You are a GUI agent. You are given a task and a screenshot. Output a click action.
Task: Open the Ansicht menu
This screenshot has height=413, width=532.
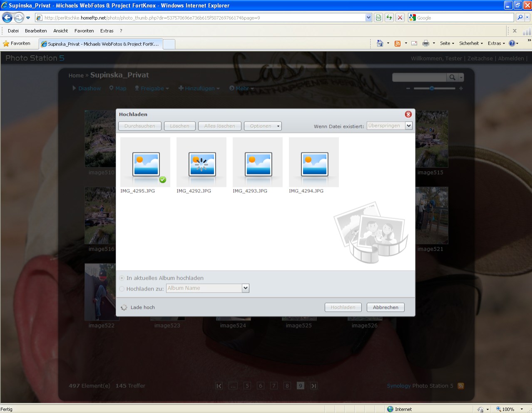[x=60, y=31]
